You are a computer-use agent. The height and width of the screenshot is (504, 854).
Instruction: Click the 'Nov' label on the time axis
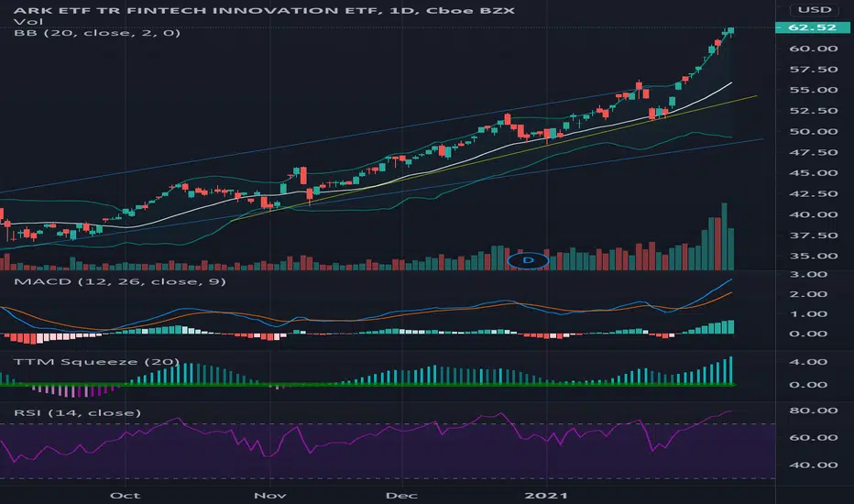pos(270,495)
